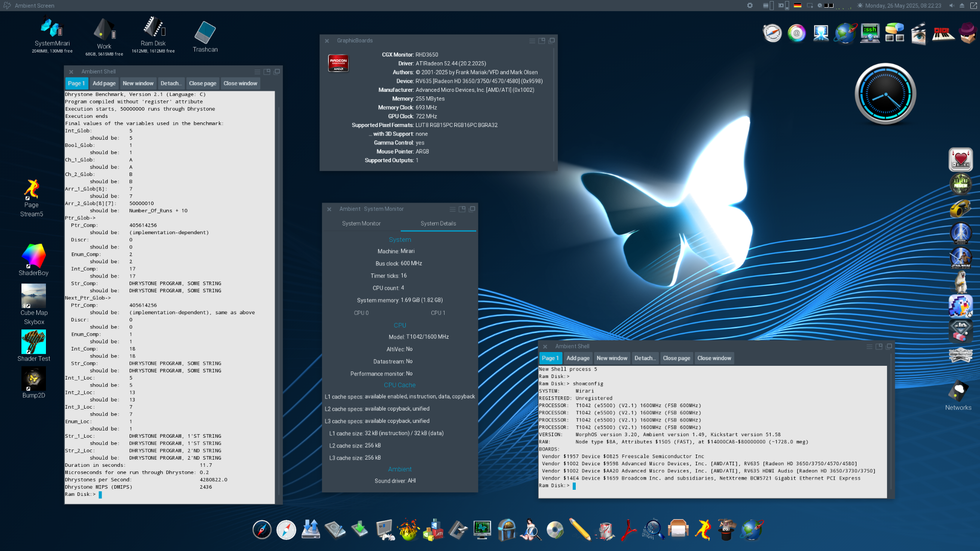980x551 pixels.
Task: Click Add page in left Ambient Shell
Action: 104,83
